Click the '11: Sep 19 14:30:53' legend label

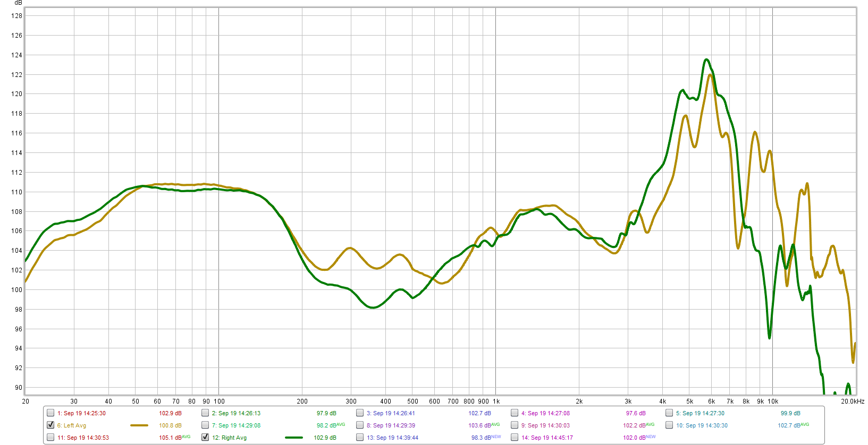tap(83, 438)
